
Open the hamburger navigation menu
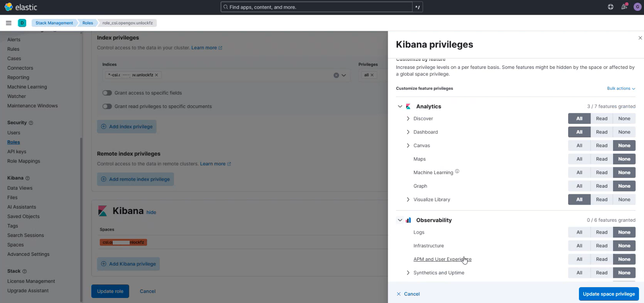(9, 23)
